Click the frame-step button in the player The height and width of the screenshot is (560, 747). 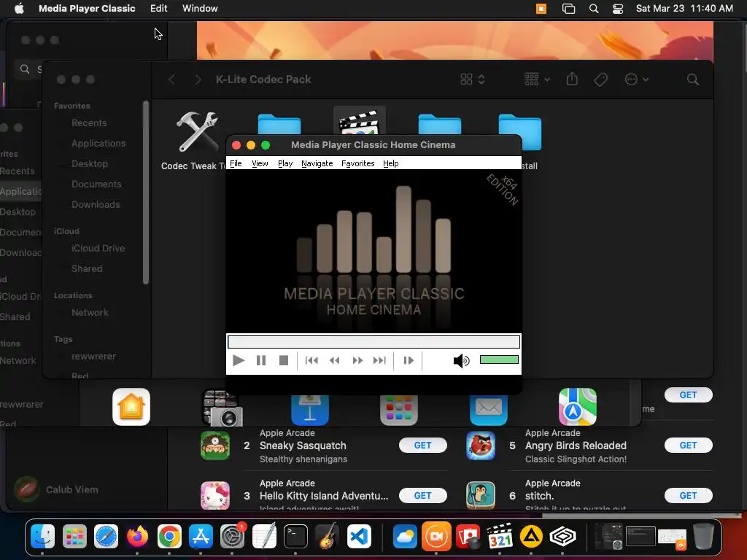point(409,360)
